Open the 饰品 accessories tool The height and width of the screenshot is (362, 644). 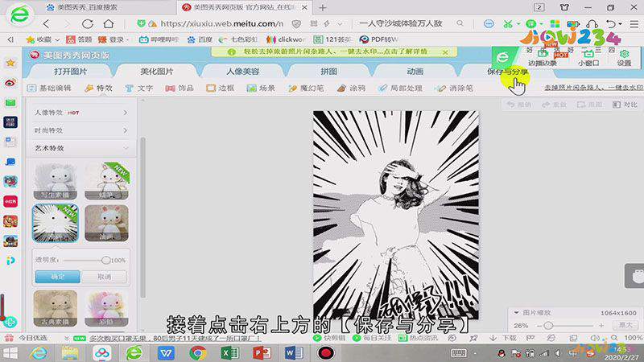180,88
